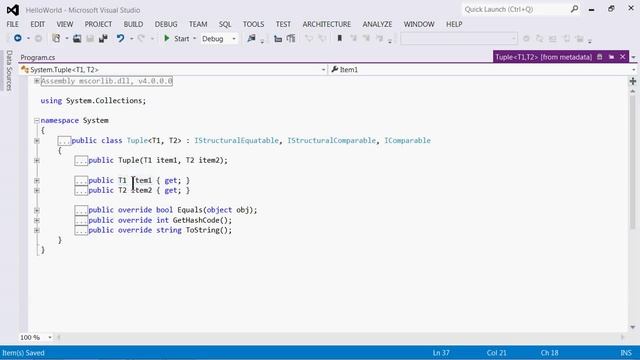Click the collapsed ellipsis box before ToString
The height and width of the screenshot is (360, 640).
[x=81, y=231]
